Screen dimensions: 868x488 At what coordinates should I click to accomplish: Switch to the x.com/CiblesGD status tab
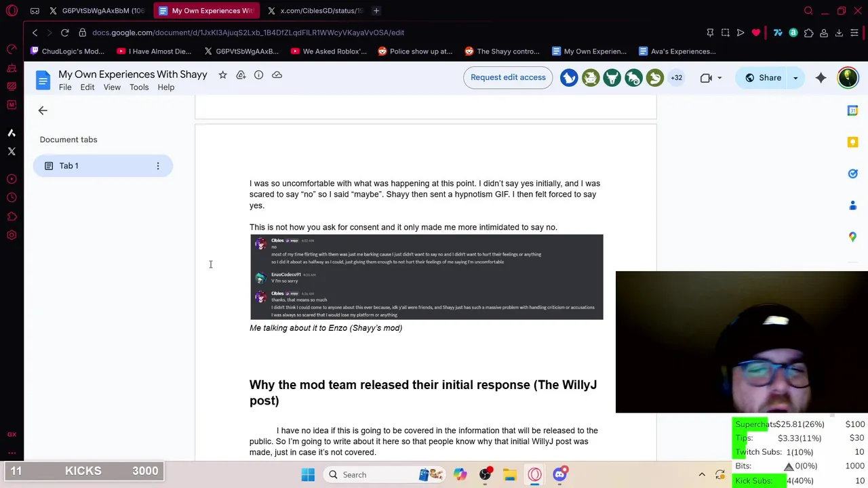click(x=315, y=11)
